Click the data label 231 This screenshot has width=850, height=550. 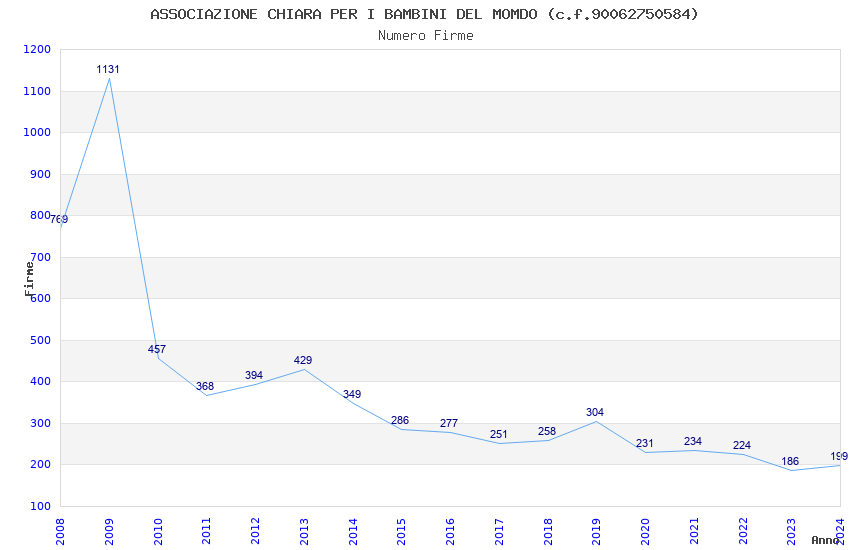pos(645,443)
